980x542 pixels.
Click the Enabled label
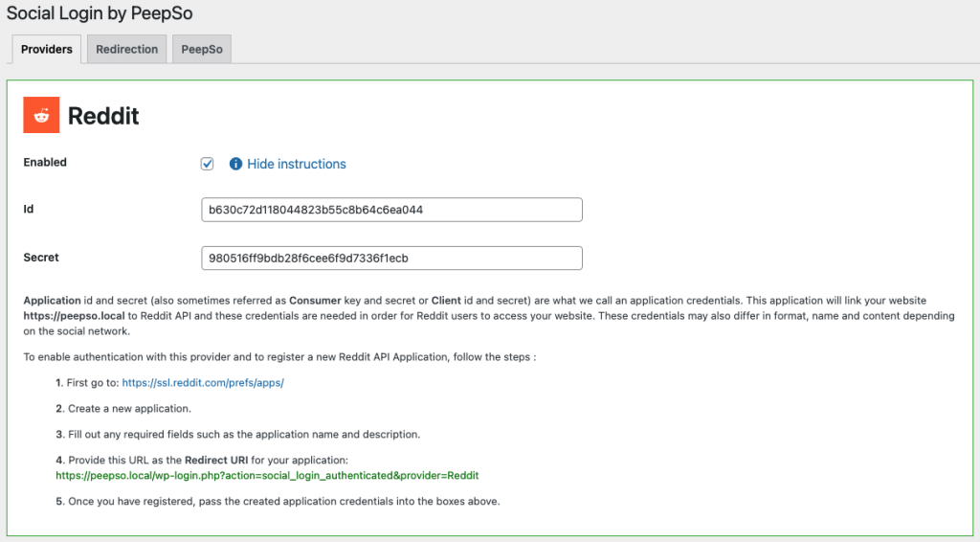coord(45,163)
